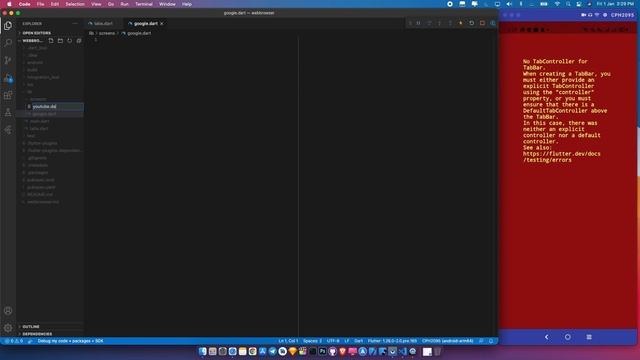Click the Ln 1, Col 1 status item
Screen dimensions: 640x360
coord(288,341)
